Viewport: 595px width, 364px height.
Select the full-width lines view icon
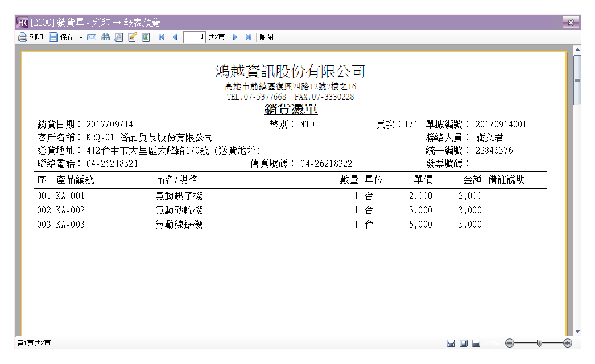click(476, 343)
